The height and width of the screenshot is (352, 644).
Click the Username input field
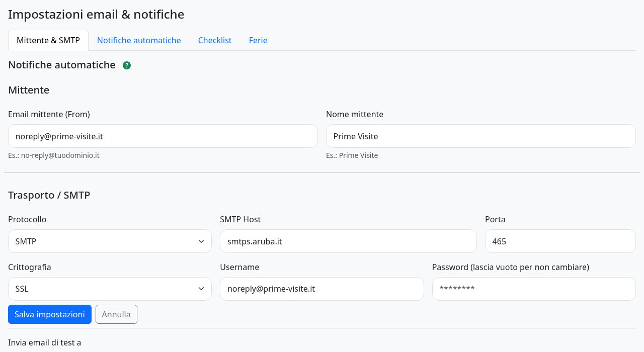point(322,289)
